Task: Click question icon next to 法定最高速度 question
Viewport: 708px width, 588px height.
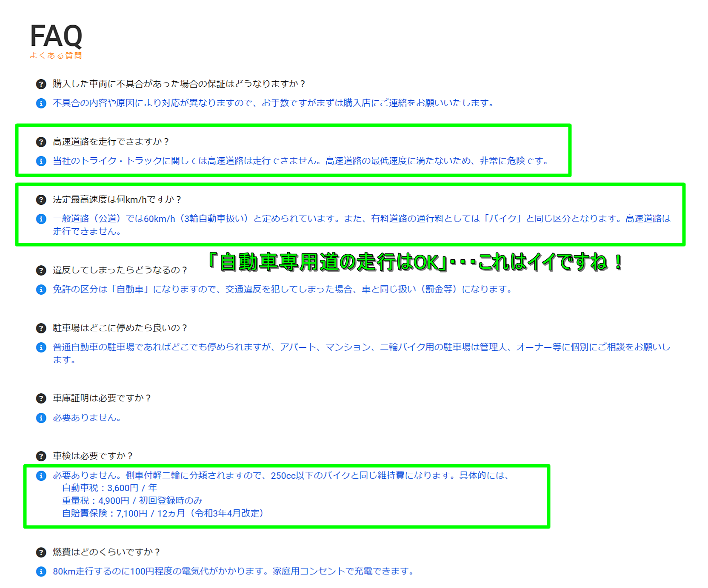Action: 41,199
